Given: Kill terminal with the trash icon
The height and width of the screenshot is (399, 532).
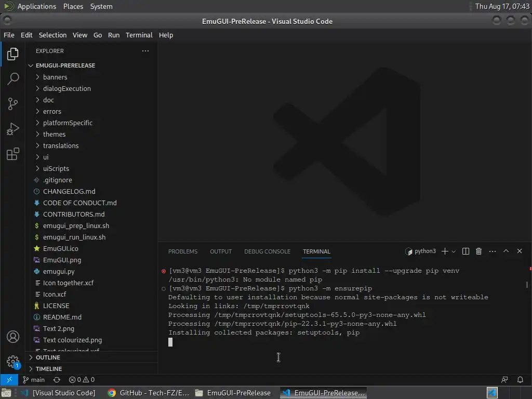Looking at the screenshot, I should point(478,251).
